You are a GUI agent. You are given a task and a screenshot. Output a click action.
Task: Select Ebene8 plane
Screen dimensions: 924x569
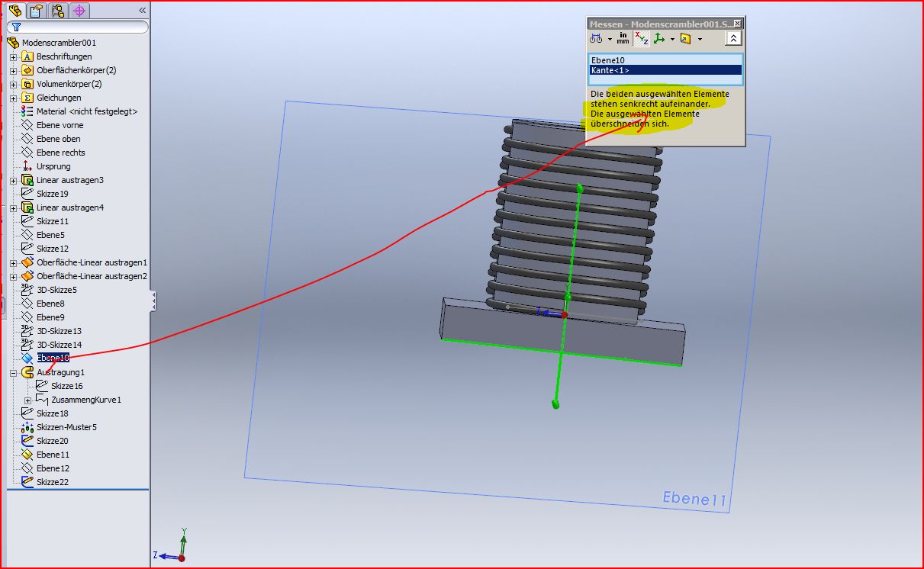click(50, 304)
